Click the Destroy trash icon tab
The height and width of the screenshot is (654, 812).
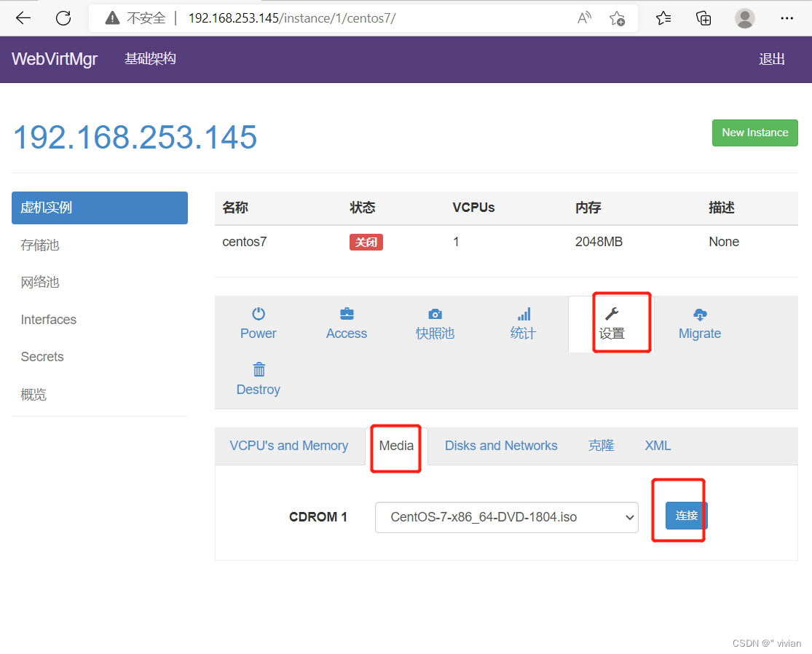point(259,379)
